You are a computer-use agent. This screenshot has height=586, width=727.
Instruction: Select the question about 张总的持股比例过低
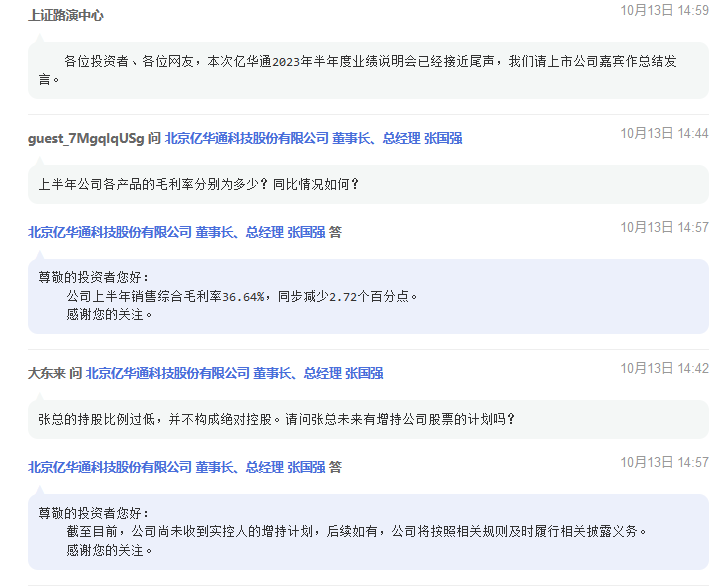(368, 420)
